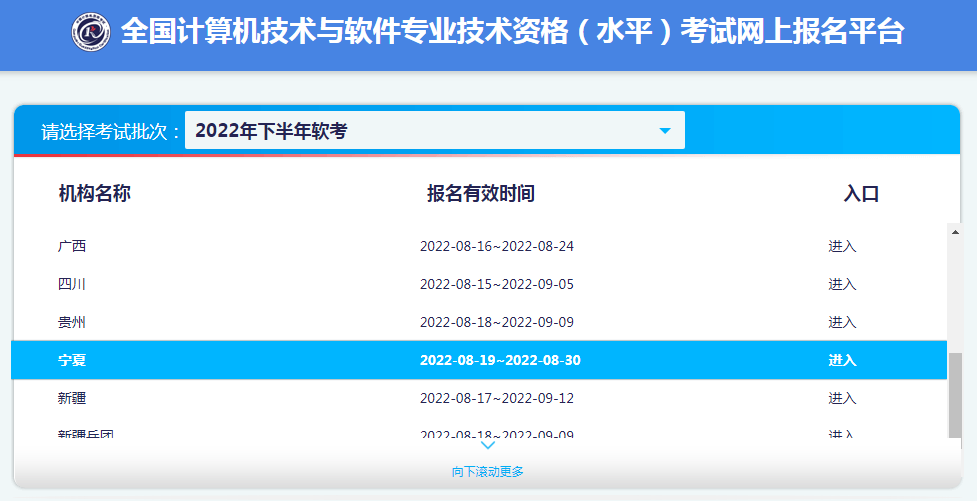Click the scrollbar up arrow
This screenshot has width=977, height=501.
click(955, 231)
